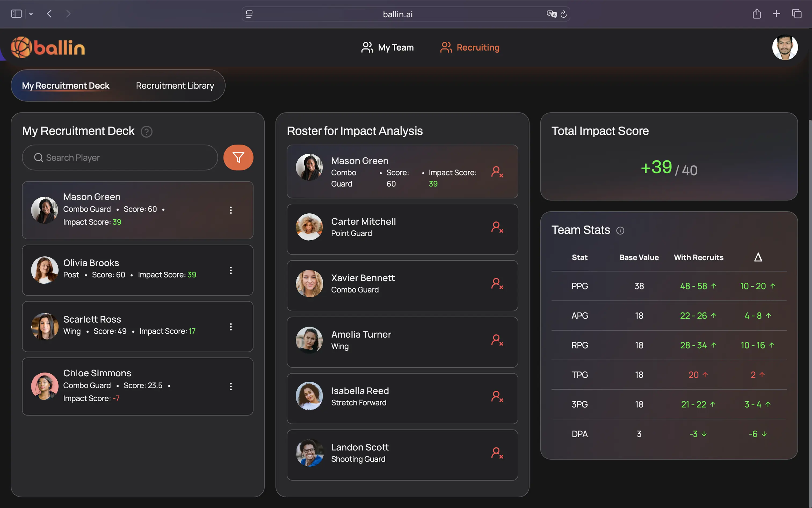Toggle the browser sidebar icon
The image size is (812, 508).
click(x=16, y=14)
